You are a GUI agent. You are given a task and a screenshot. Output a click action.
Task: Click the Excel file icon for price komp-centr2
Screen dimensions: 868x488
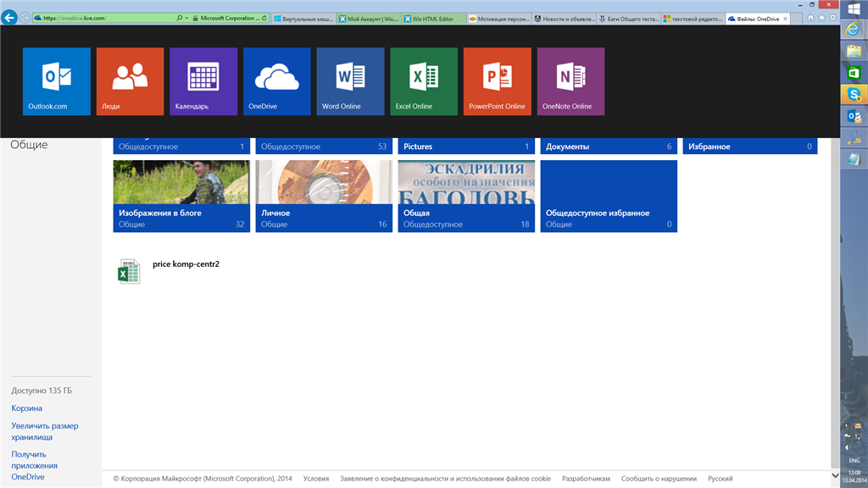click(129, 272)
